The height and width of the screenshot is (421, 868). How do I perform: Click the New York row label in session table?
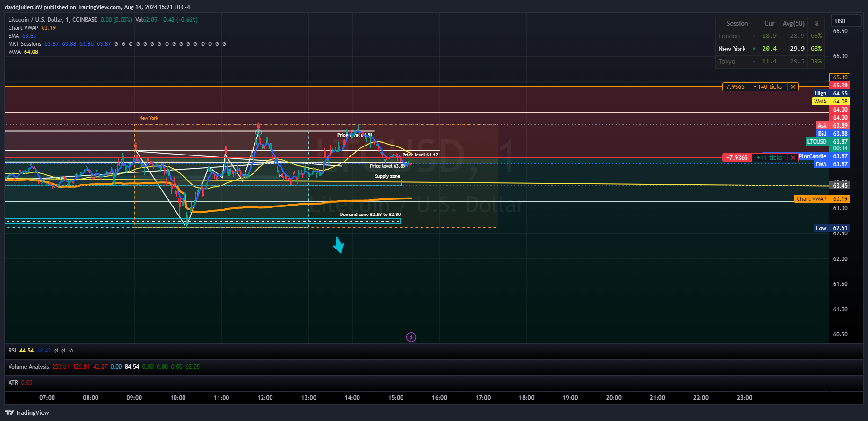click(x=732, y=49)
